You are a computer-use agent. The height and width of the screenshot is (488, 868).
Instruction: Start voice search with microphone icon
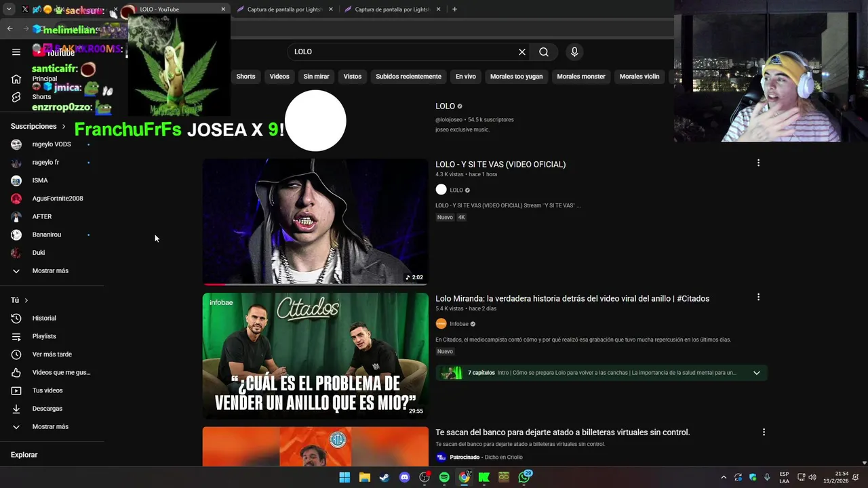coord(574,52)
